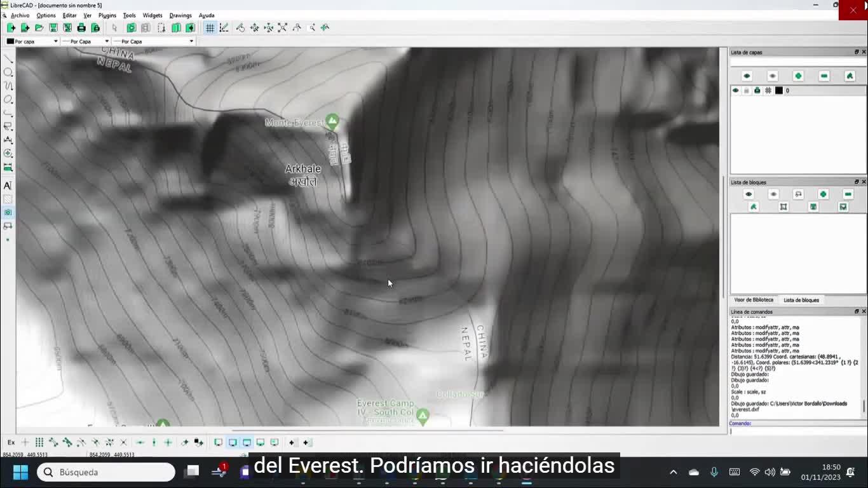Open the Tools menu

(x=129, y=15)
